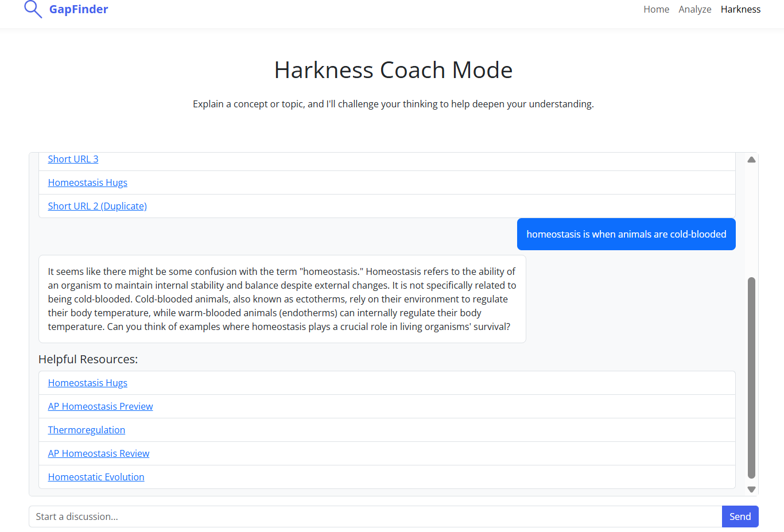Click the Helpful Resources heading

point(88,359)
